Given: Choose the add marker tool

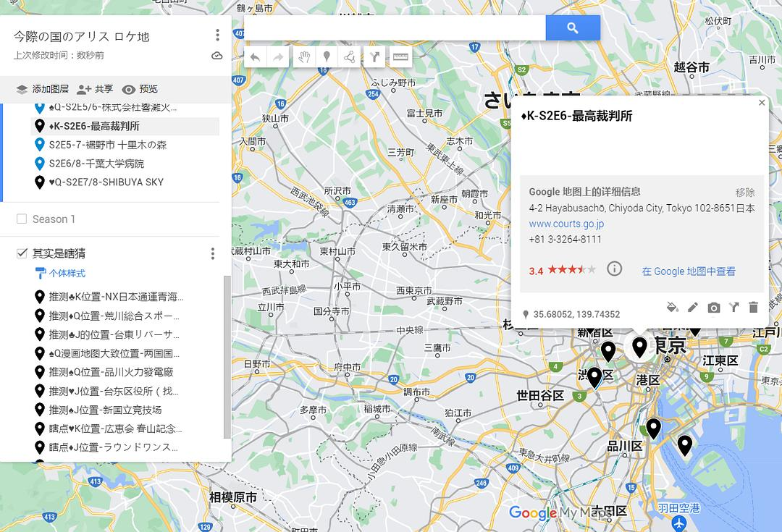Looking at the screenshot, I should [x=327, y=57].
